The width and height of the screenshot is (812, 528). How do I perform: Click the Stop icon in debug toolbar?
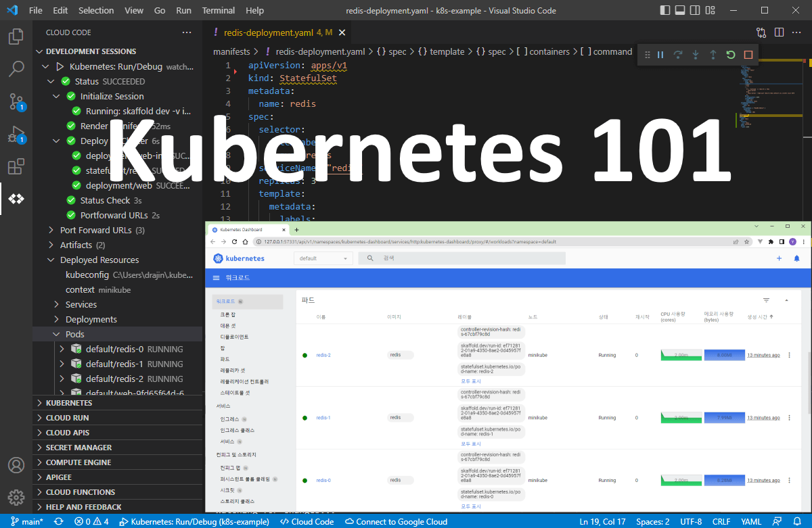[x=748, y=55]
